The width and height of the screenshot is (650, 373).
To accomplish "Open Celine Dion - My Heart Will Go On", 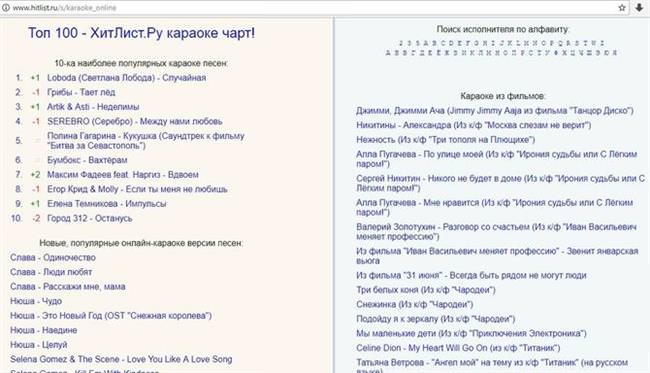I will [x=458, y=348].
